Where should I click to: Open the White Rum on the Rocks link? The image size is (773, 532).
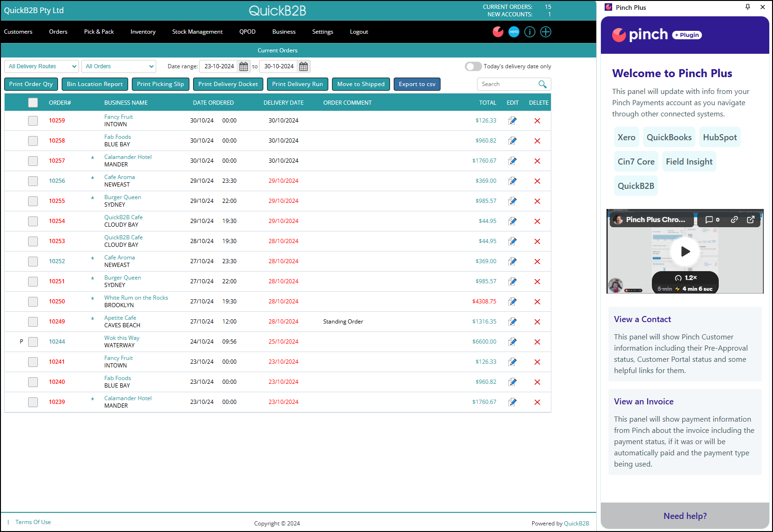point(136,298)
